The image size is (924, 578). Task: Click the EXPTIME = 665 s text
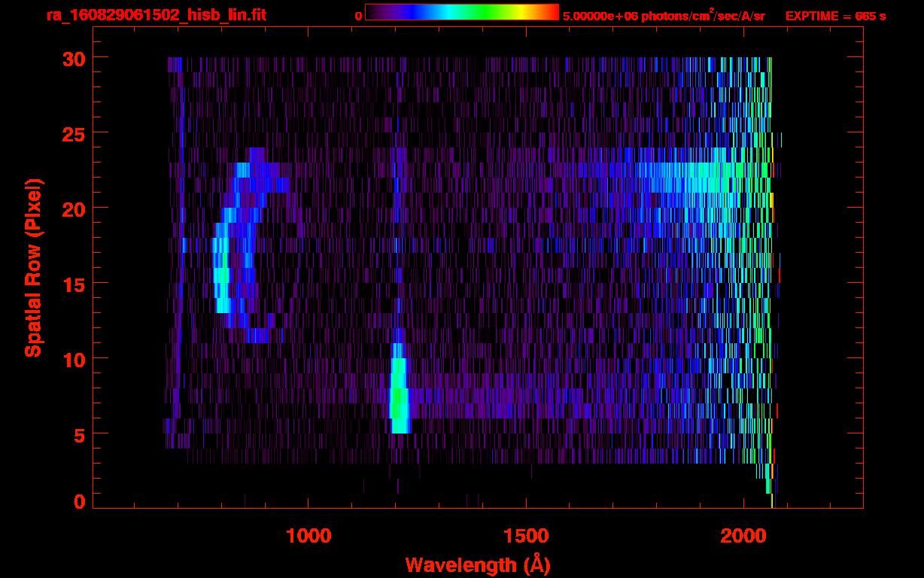(x=835, y=16)
